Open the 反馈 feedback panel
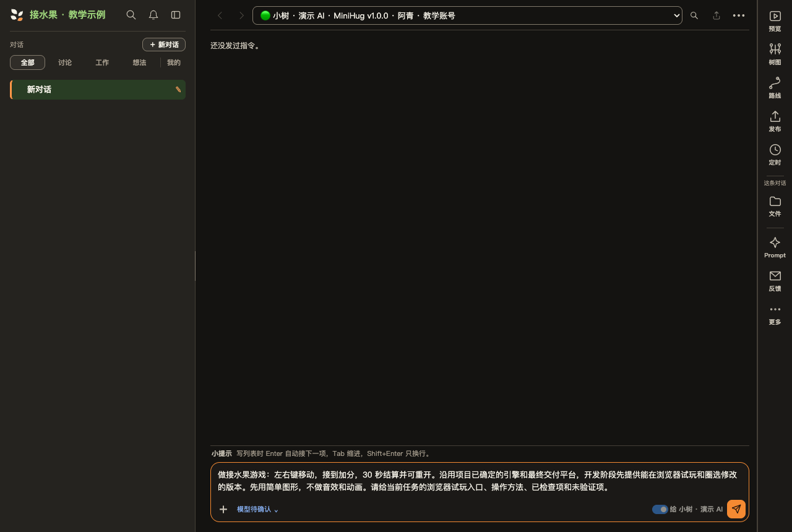Viewport: 792px width, 532px height. (775, 281)
